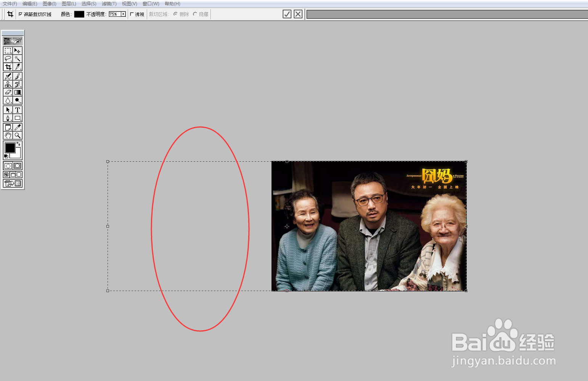Select the Type tool
Image resolution: width=588 pixels, height=381 pixels.
pyautogui.click(x=18, y=110)
